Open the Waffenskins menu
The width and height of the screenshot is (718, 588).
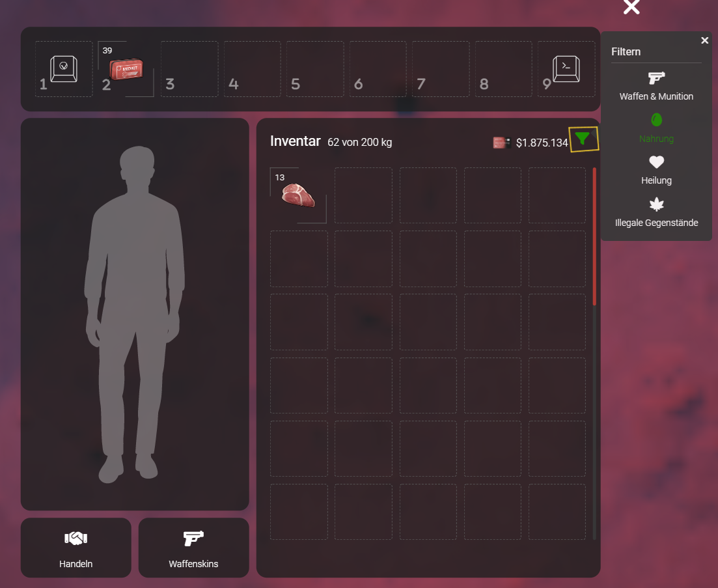[x=193, y=548]
